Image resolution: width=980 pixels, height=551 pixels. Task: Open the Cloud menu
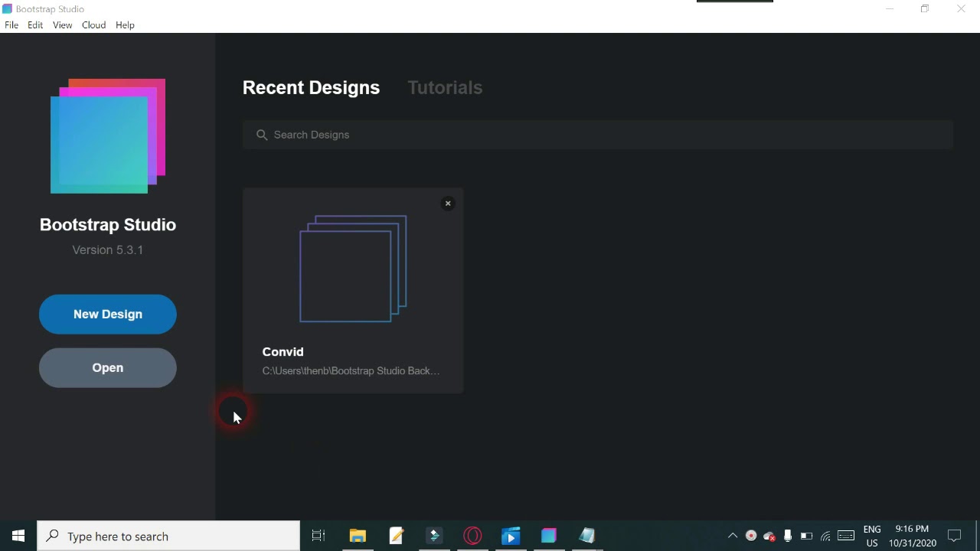point(94,25)
